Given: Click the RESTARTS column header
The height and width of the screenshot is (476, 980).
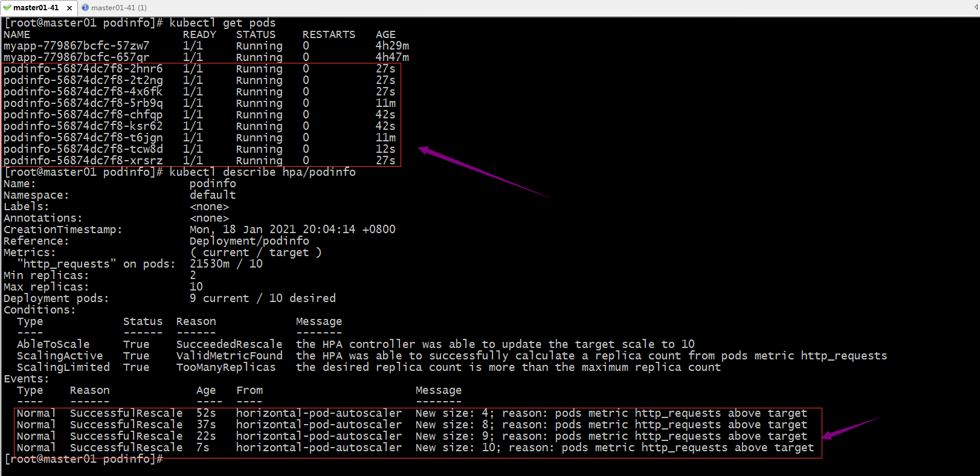Looking at the screenshot, I should point(329,34).
